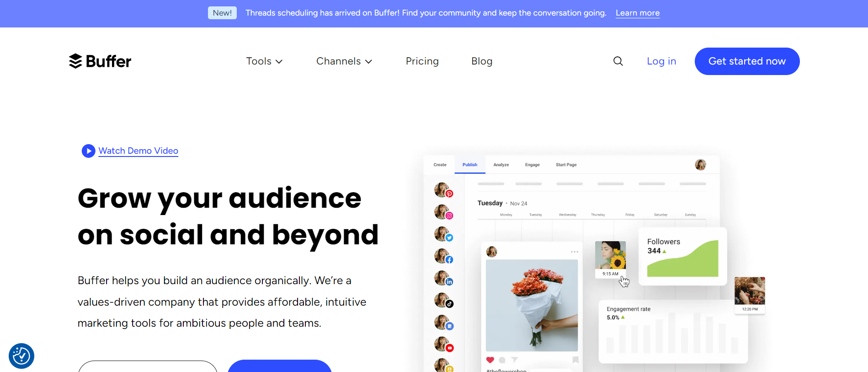This screenshot has width=868, height=372.
Task: Click the Saturday column header
Action: tap(660, 215)
